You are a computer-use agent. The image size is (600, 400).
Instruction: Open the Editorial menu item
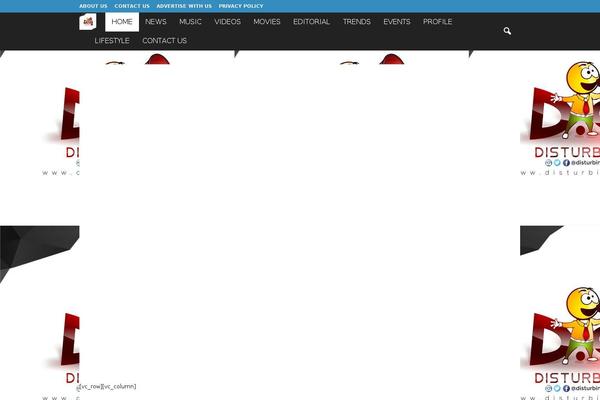click(311, 22)
